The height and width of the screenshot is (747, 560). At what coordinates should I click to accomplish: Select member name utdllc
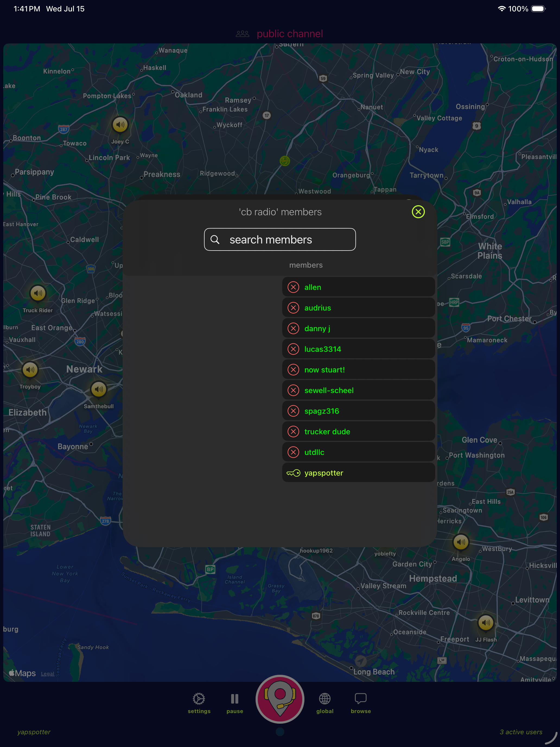[x=314, y=452]
